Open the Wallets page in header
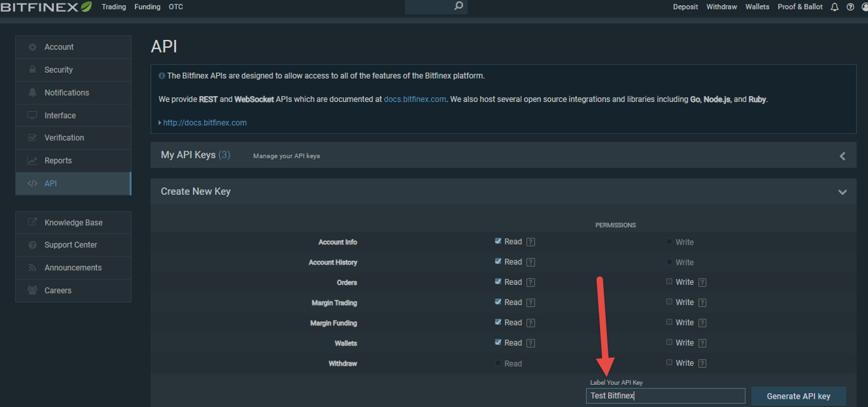Viewport: 868px width, 407px height. click(x=757, y=7)
